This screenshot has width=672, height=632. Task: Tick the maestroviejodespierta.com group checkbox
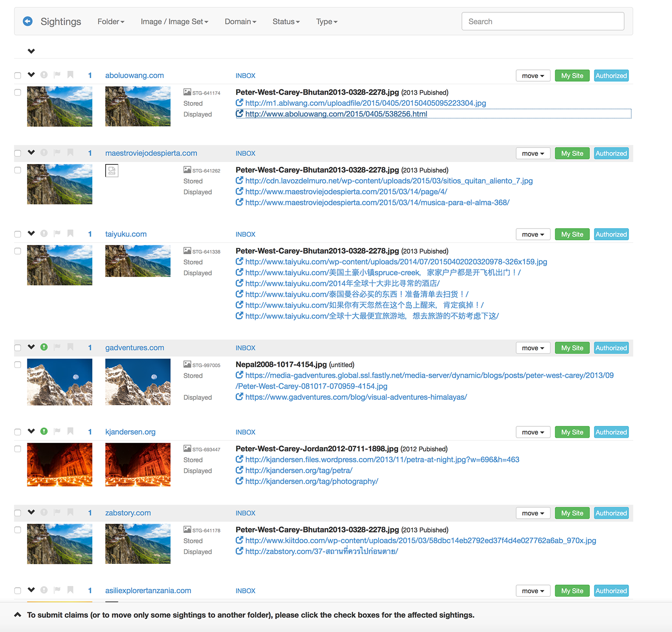(x=17, y=153)
